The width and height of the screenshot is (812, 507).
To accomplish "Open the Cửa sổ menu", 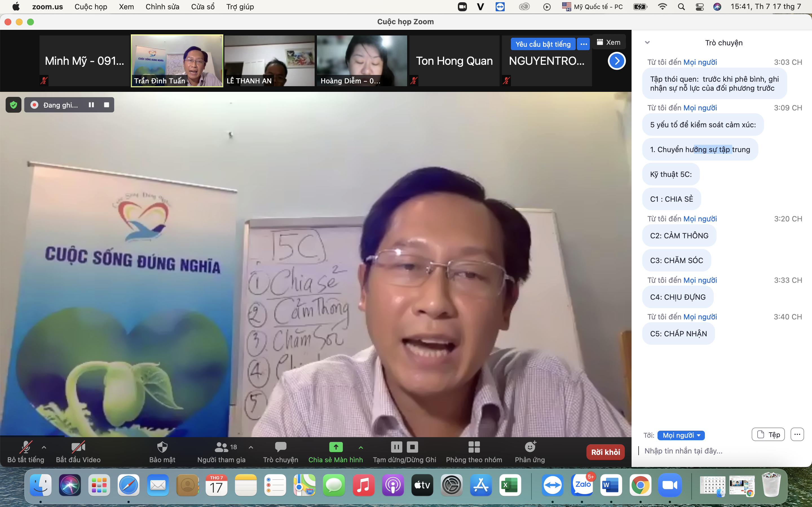I will 203,7.
